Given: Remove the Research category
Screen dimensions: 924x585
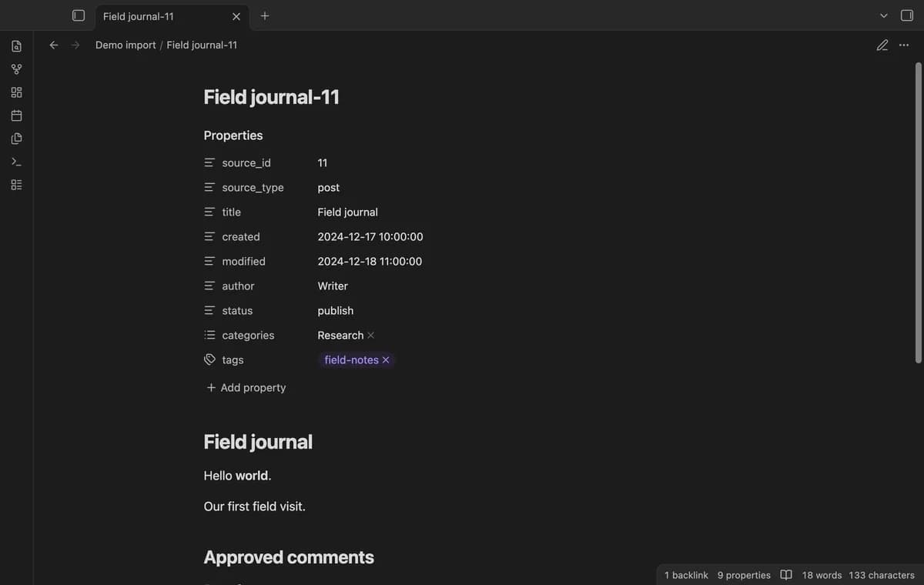Looking at the screenshot, I should (371, 336).
